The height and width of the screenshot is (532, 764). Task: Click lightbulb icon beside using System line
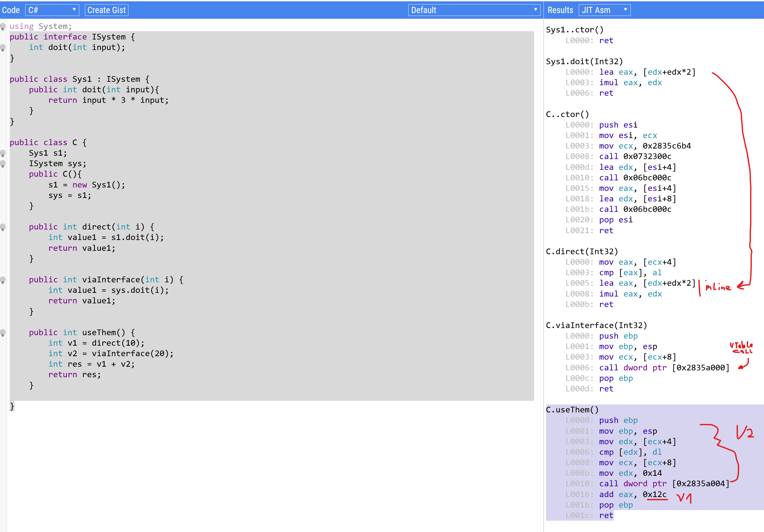point(3,26)
